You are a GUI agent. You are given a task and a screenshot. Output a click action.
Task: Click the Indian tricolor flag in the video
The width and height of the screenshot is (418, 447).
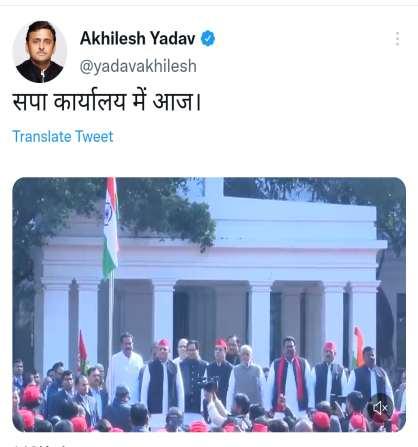(110, 227)
